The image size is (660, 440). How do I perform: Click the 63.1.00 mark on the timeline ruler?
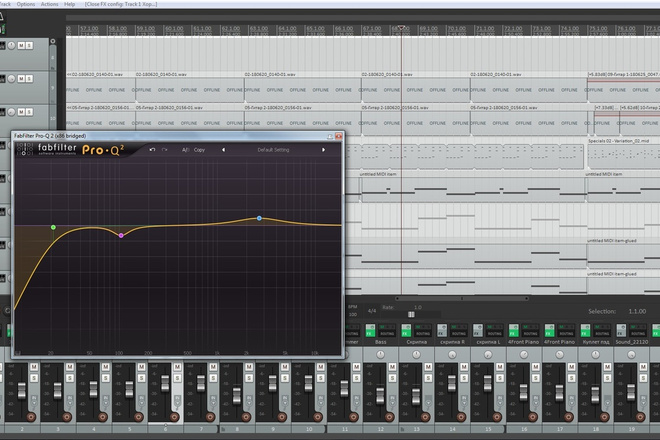259,29
